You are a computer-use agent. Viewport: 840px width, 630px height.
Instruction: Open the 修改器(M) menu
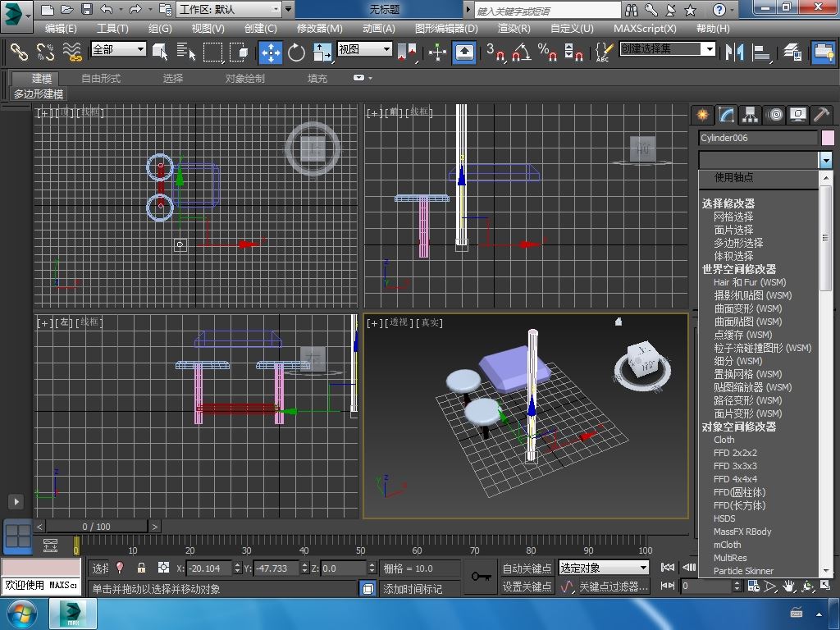(320, 28)
